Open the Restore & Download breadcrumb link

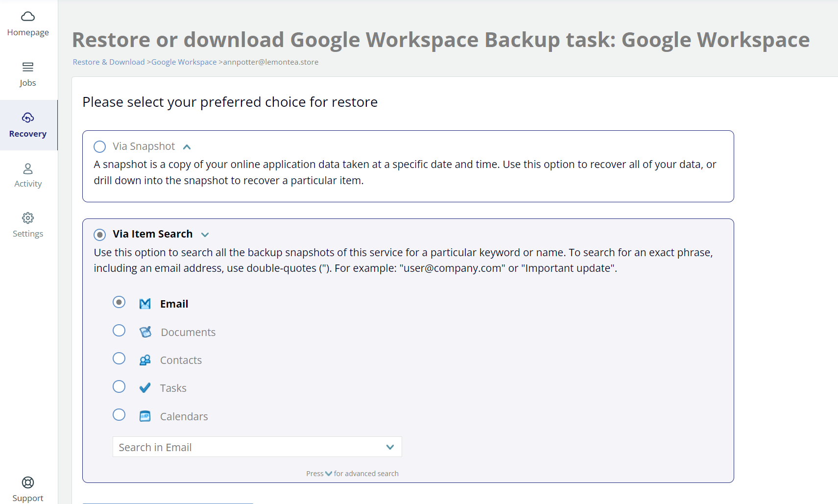click(109, 62)
